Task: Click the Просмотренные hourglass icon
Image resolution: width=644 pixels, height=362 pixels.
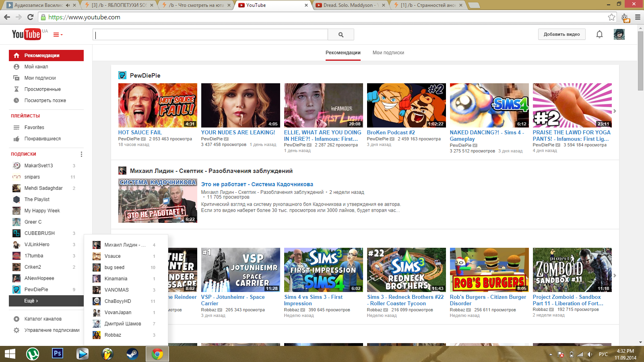Action: click(17, 89)
